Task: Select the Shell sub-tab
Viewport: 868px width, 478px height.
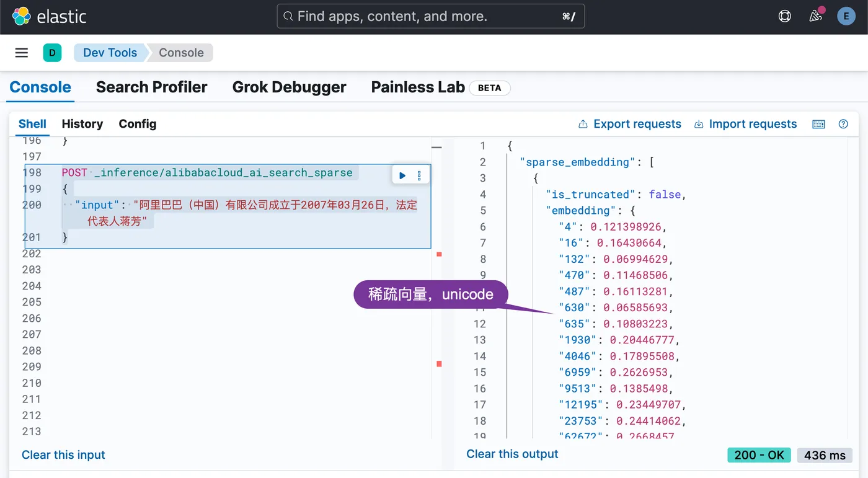Action: (32, 124)
